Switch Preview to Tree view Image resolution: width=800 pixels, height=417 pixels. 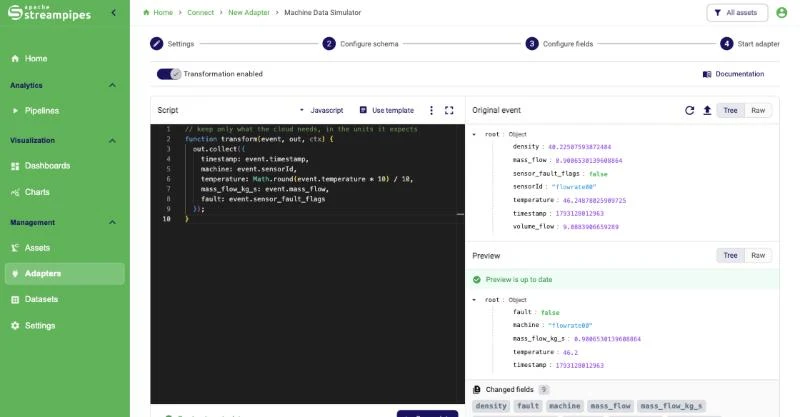click(x=730, y=255)
